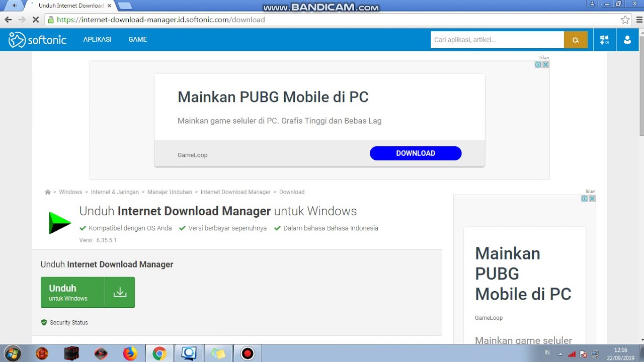Screen dimensions: 644x362
Task: Click the Bandicam record icon in taskbar
Action: click(x=247, y=353)
